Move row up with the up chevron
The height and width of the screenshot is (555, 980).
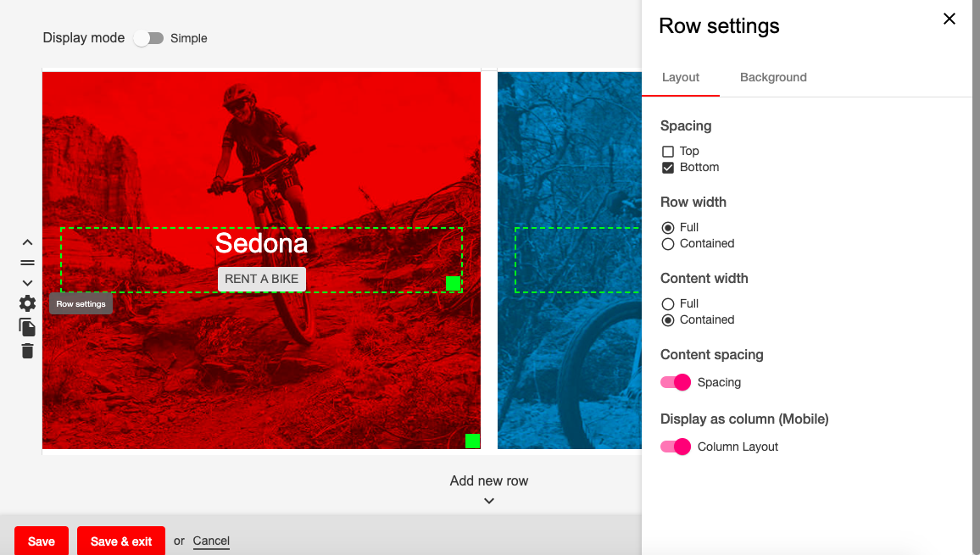click(x=27, y=242)
